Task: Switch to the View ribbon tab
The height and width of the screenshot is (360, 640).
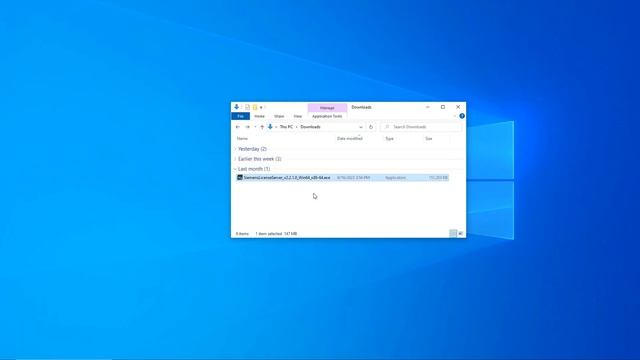Action: 298,116
